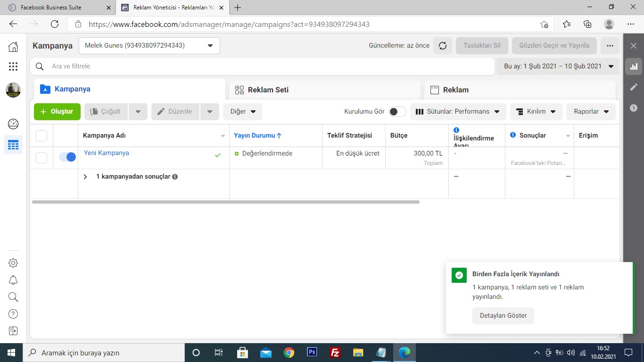Open the Diğer dropdown menu
Screen dimensions: 644x362
(243, 112)
